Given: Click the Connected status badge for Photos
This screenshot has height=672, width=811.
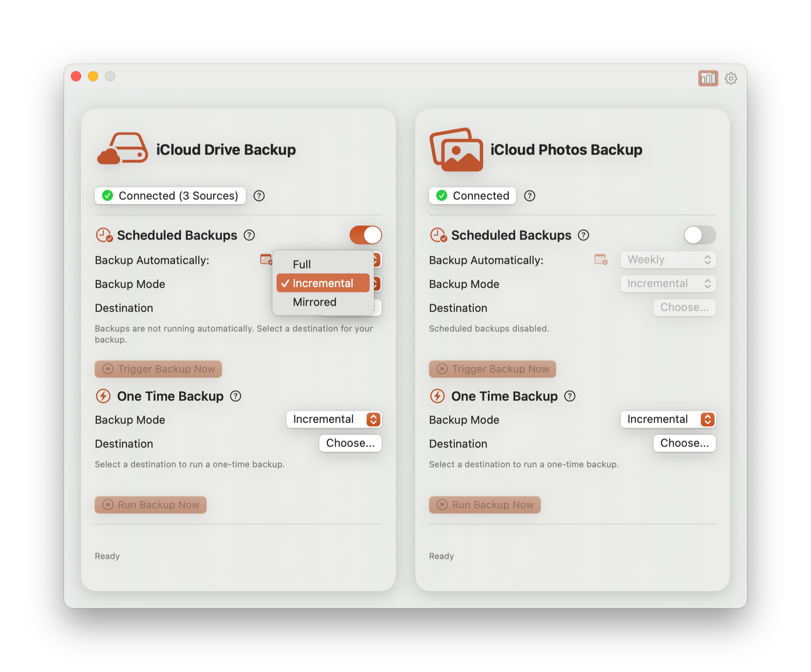Looking at the screenshot, I should tap(473, 196).
